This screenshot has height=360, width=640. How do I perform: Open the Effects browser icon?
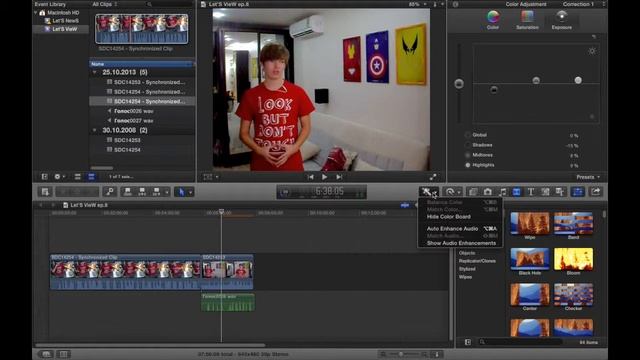pos(473,192)
